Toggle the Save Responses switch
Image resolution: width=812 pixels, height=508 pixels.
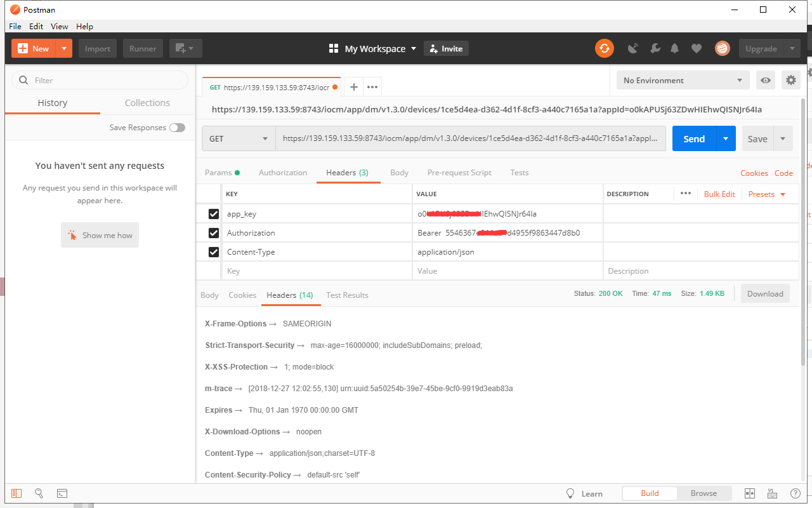[177, 128]
